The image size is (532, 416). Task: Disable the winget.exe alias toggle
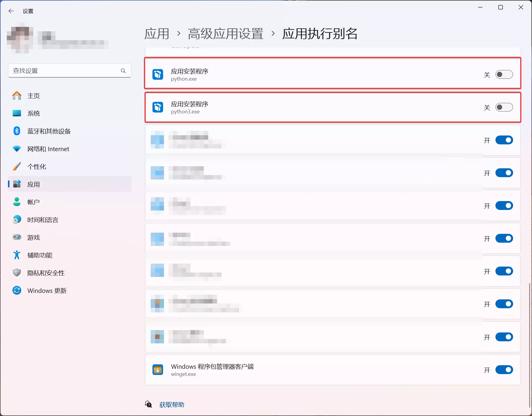[504, 370]
